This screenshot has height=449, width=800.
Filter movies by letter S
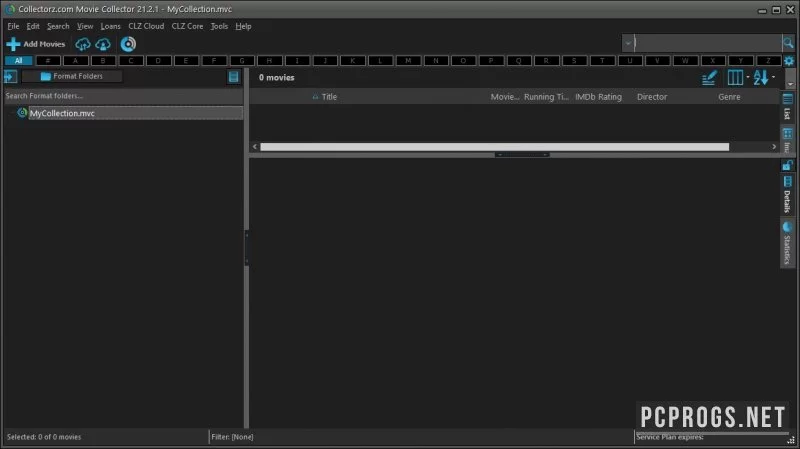tap(573, 61)
